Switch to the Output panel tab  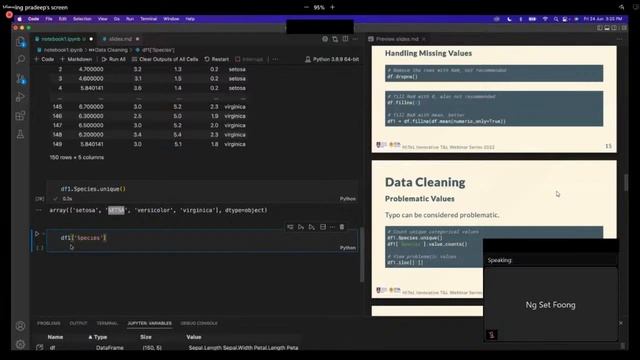(x=78, y=323)
